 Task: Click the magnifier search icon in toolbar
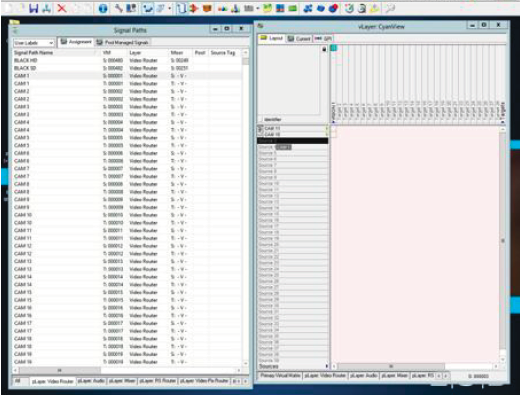point(390,8)
